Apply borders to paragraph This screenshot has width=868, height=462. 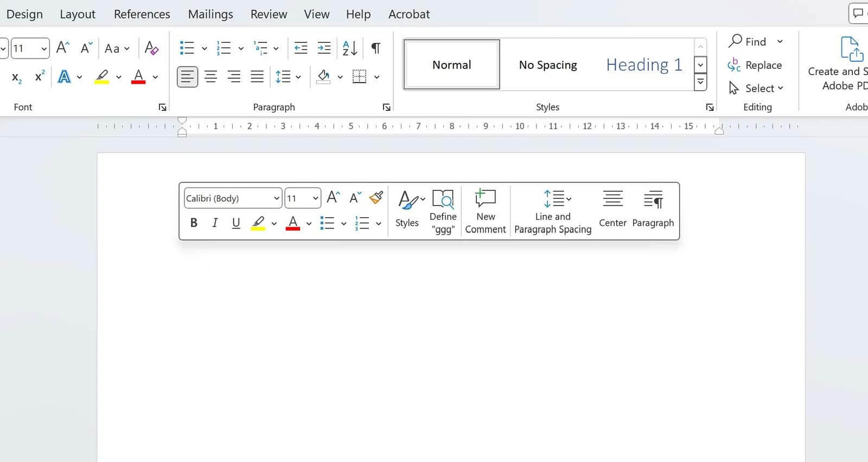click(359, 77)
